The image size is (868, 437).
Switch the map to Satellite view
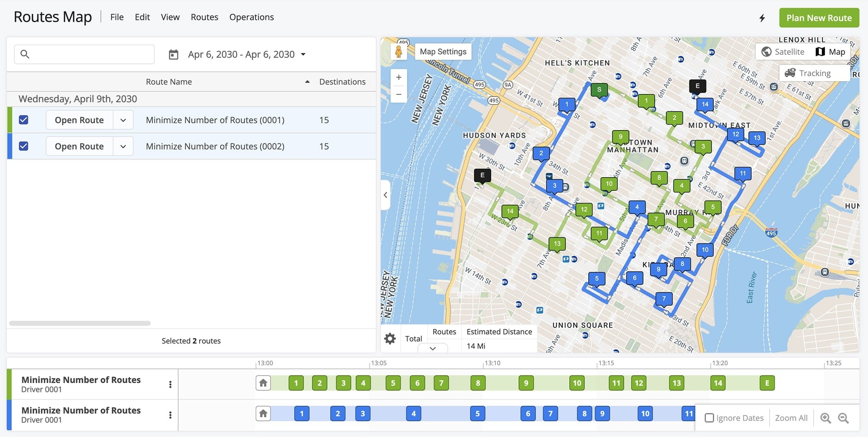(784, 52)
